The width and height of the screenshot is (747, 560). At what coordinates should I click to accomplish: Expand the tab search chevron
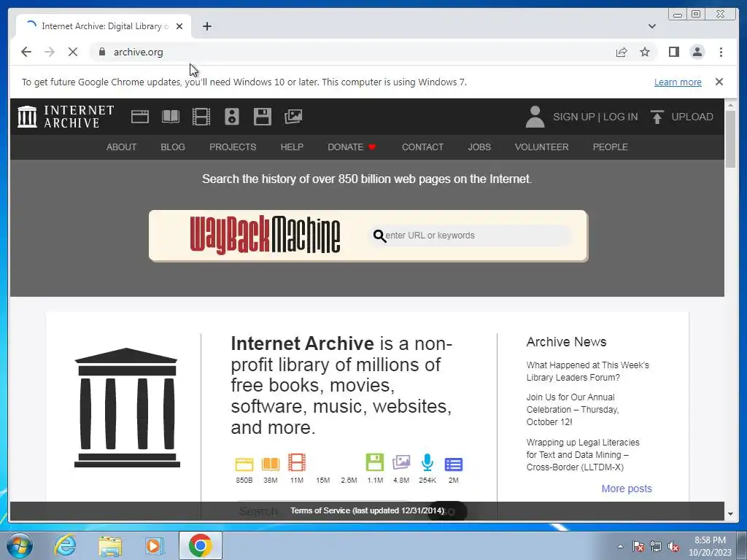click(x=652, y=26)
